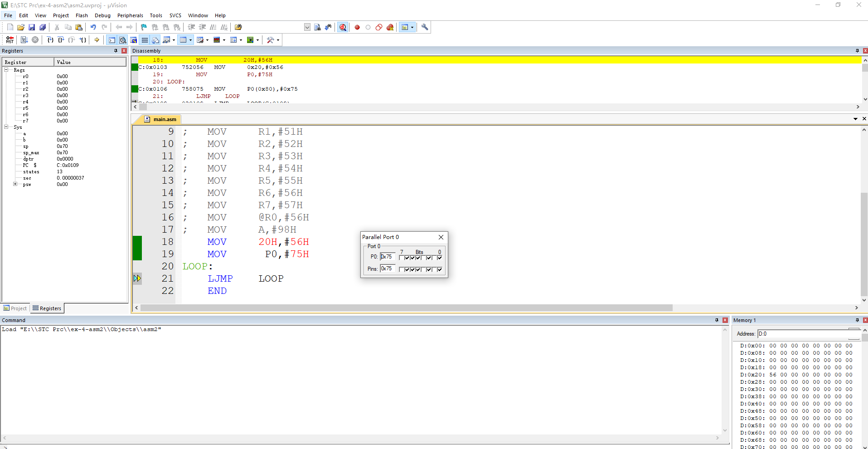Open the Peripherals menu
The width and height of the screenshot is (868, 449).
pos(130,15)
